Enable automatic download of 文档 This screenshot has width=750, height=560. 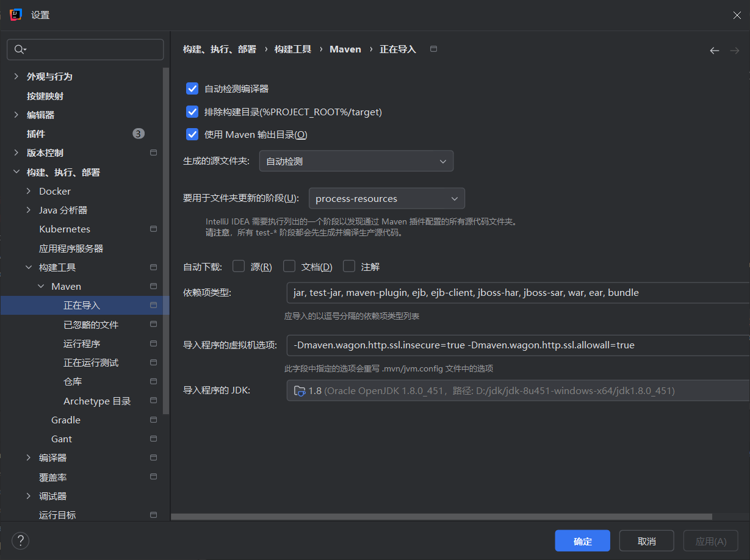[289, 266]
